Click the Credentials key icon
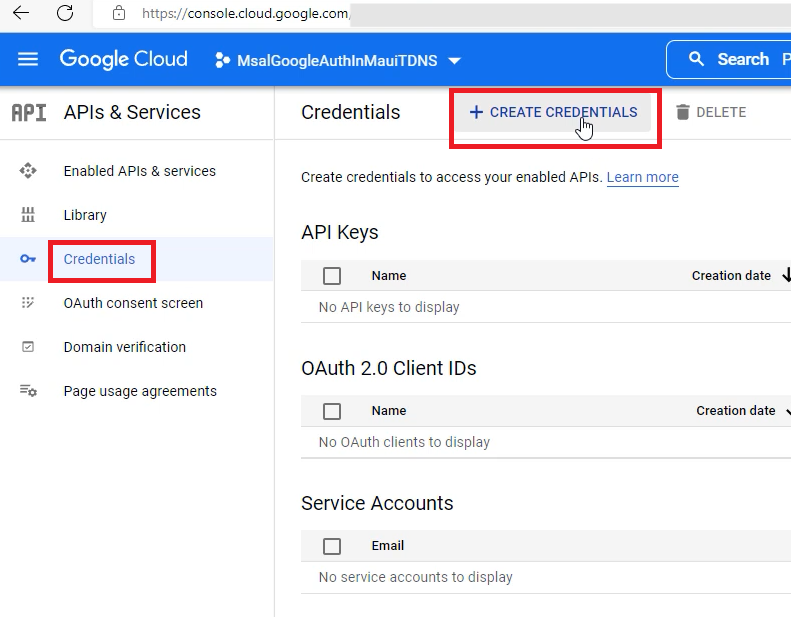This screenshot has height=617, width=791. click(28, 259)
